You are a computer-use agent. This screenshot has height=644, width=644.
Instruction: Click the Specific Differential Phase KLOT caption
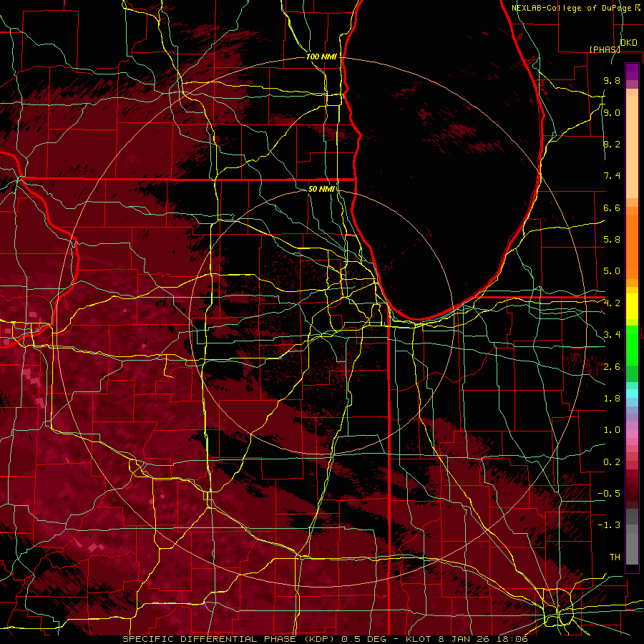[x=325, y=639]
